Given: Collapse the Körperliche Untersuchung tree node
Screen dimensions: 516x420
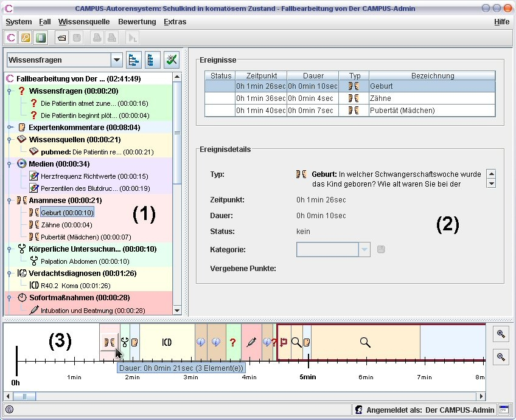Looking at the screenshot, I should pos(9,249).
